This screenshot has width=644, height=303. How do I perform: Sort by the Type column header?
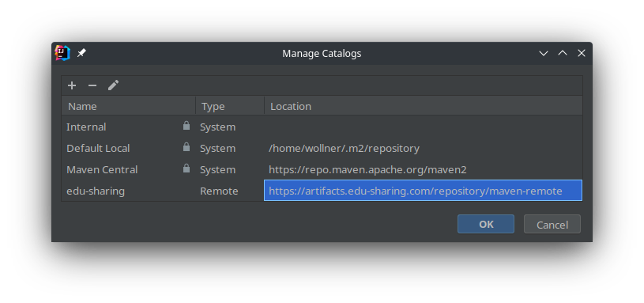tap(230, 106)
